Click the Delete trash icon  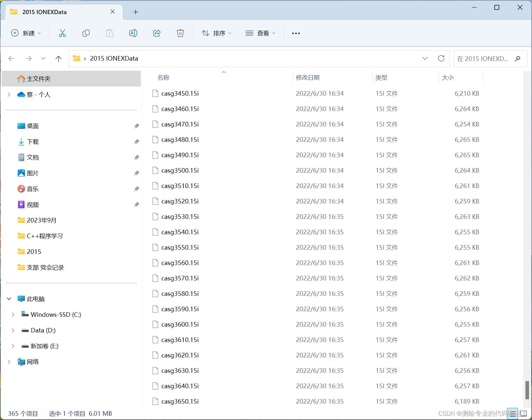point(180,33)
